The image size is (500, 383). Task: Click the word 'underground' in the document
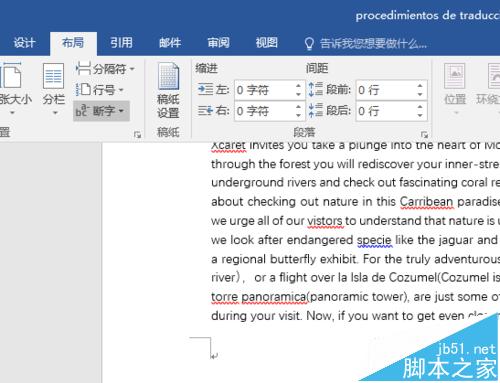(x=248, y=183)
